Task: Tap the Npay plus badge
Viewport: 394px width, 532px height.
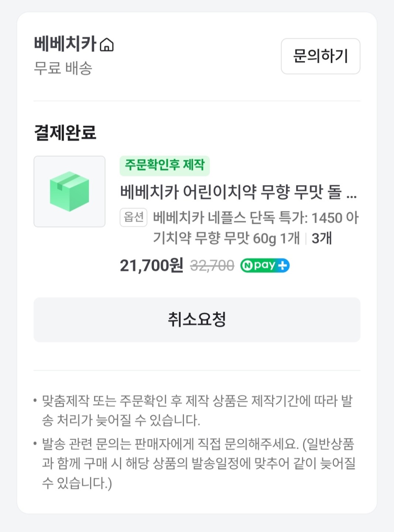Action: [x=265, y=265]
